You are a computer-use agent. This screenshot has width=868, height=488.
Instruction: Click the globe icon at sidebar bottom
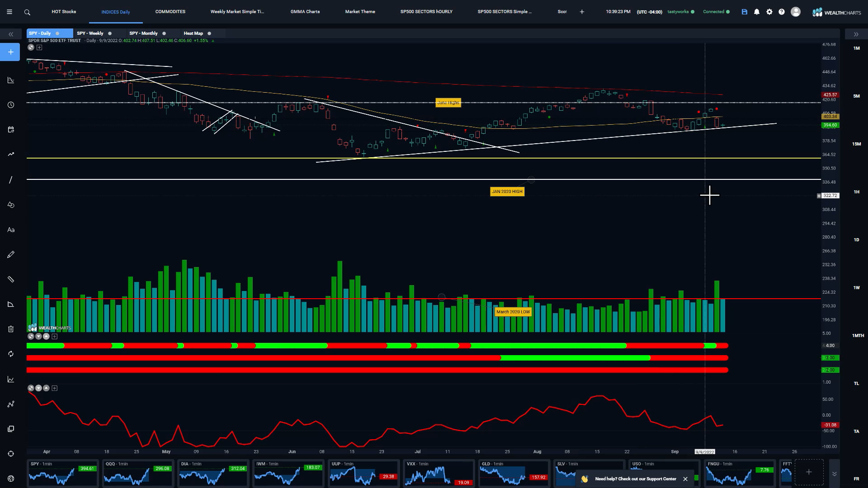tap(11, 479)
